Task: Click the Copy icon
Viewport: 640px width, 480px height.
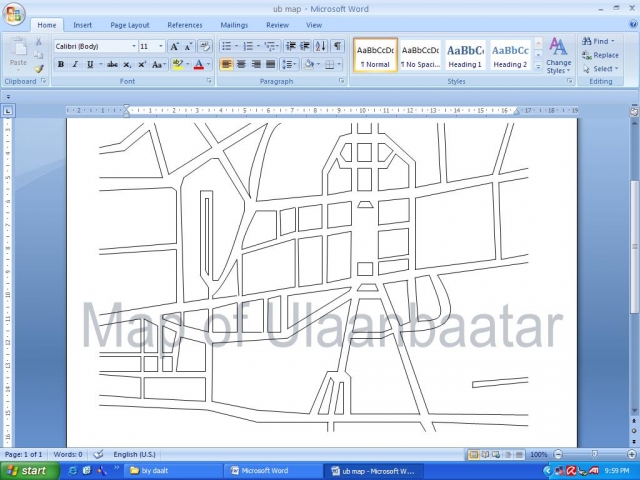Action: point(38,55)
